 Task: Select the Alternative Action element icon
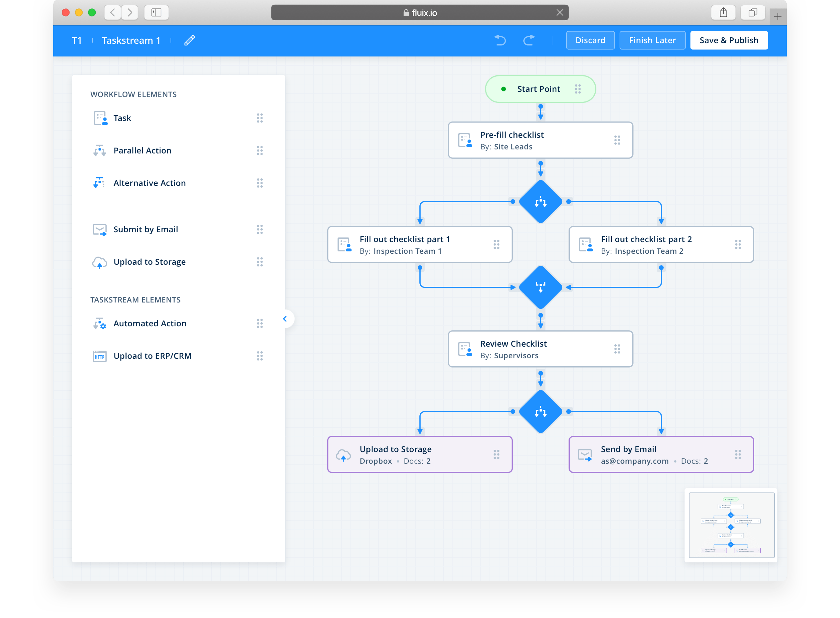(99, 183)
